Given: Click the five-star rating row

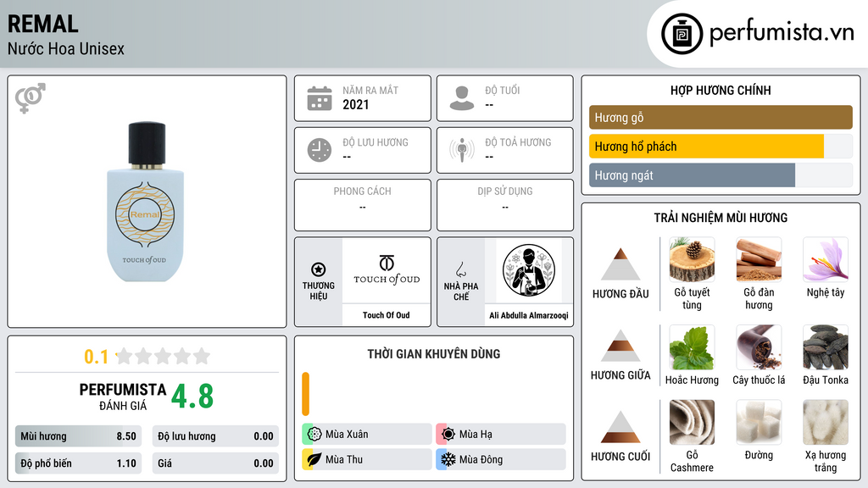Looking at the screenshot, I should click(163, 356).
